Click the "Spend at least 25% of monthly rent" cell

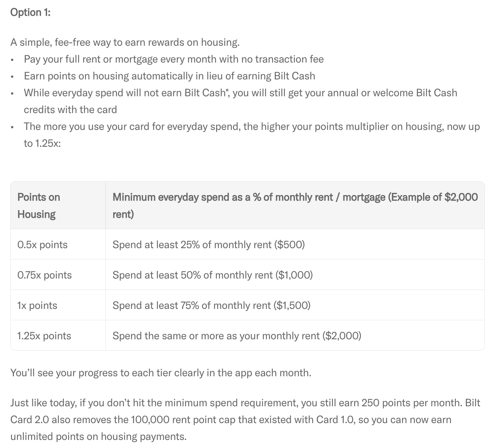point(208,244)
